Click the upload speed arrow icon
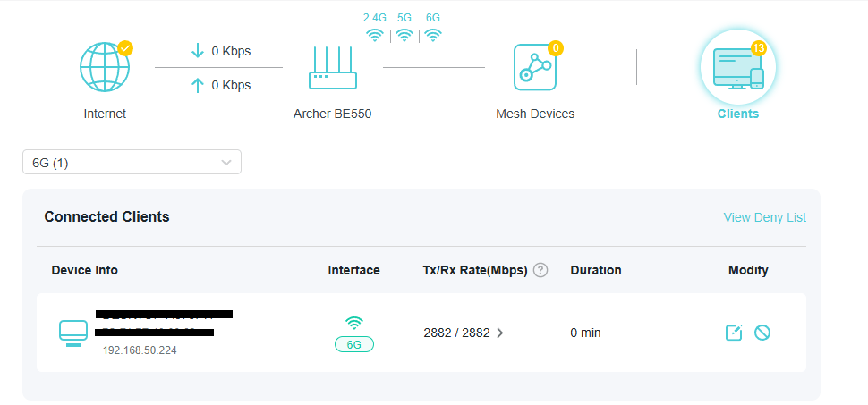868x405 pixels. tap(198, 85)
